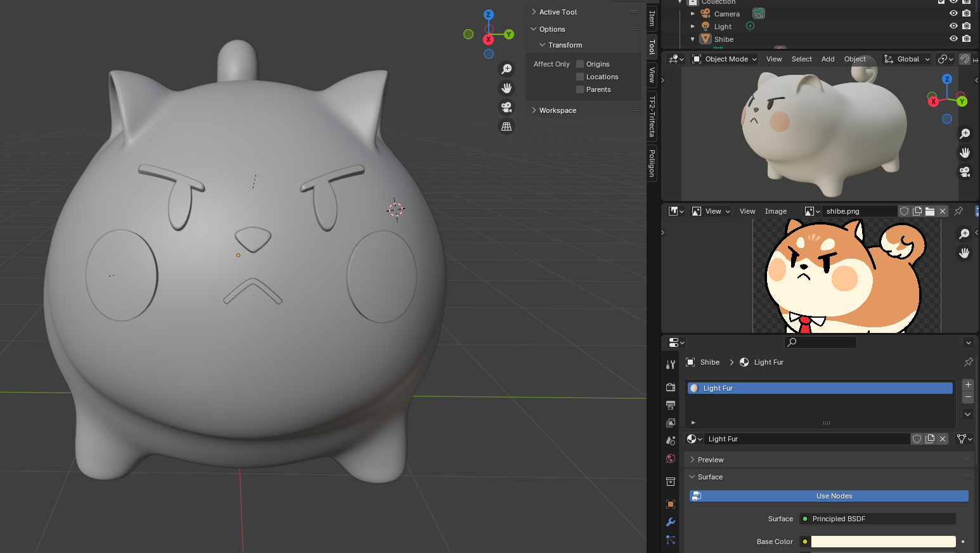Enable the Parents checkbox
The width and height of the screenshot is (980, 553).
tap(579, 89)
